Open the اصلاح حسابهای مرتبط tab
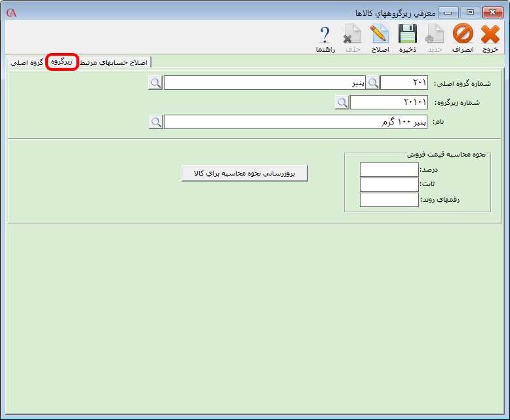This screenshot has height=420, width=510. pos(114,62)
